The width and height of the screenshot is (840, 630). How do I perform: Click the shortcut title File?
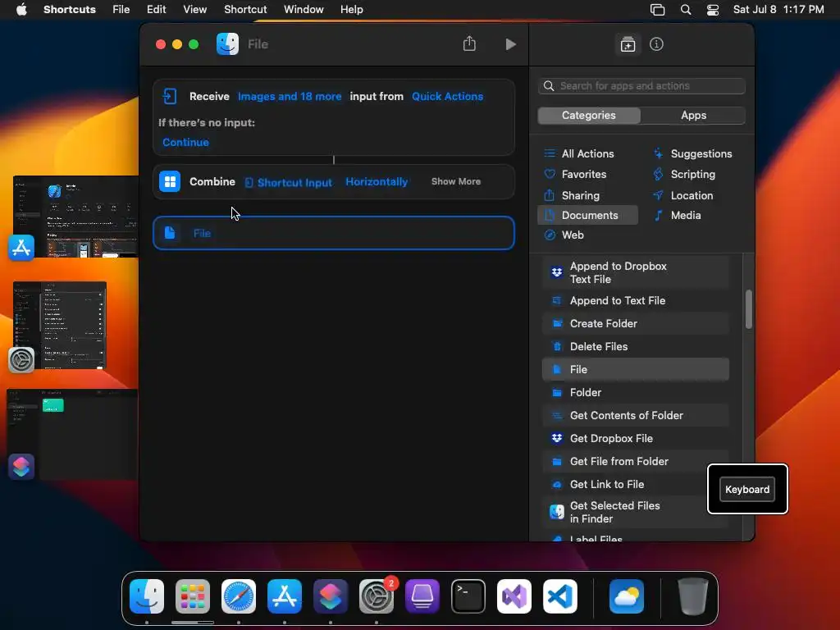(258, 44)
